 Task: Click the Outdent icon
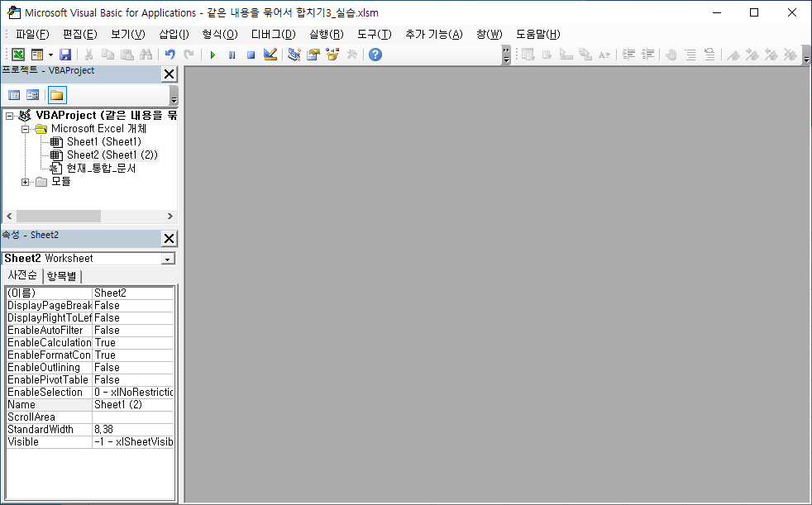coord(647,55)
